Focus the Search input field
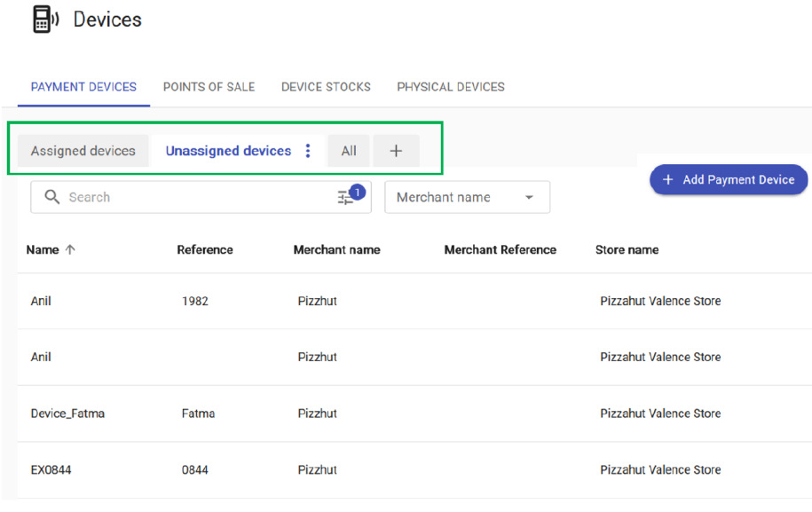The height and width of the screenshot is (512, 812). [195, 197]
